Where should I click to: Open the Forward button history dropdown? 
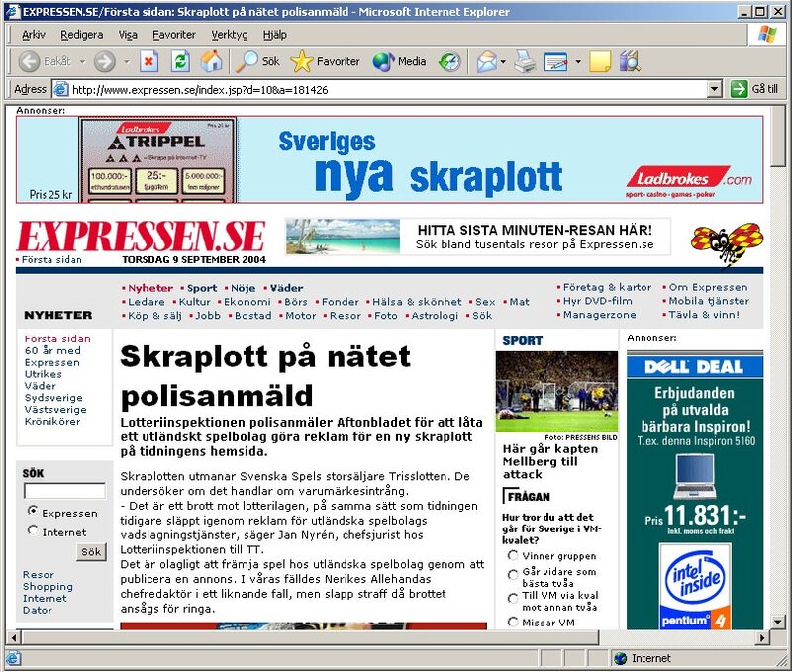click(x=127, y=62)
